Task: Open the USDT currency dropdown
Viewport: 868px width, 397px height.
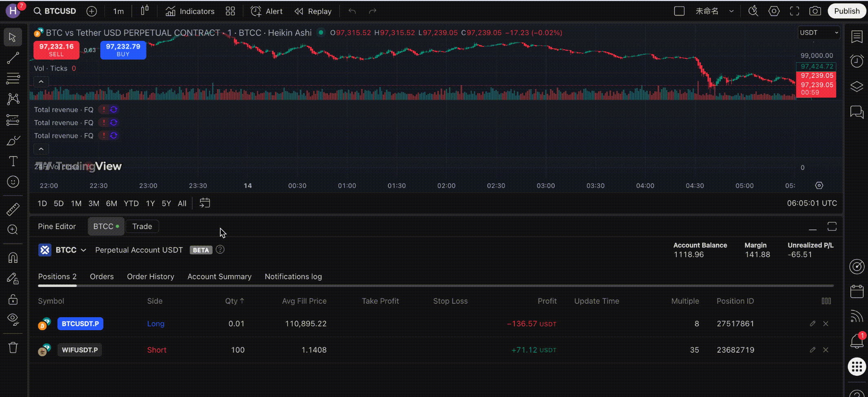Action: (x=819, y=33)
